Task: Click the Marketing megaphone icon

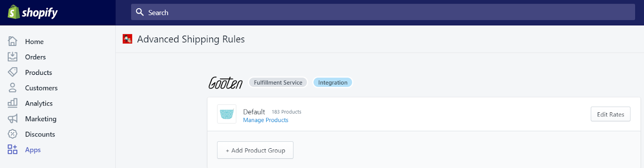Action: [x=12, y=118]
